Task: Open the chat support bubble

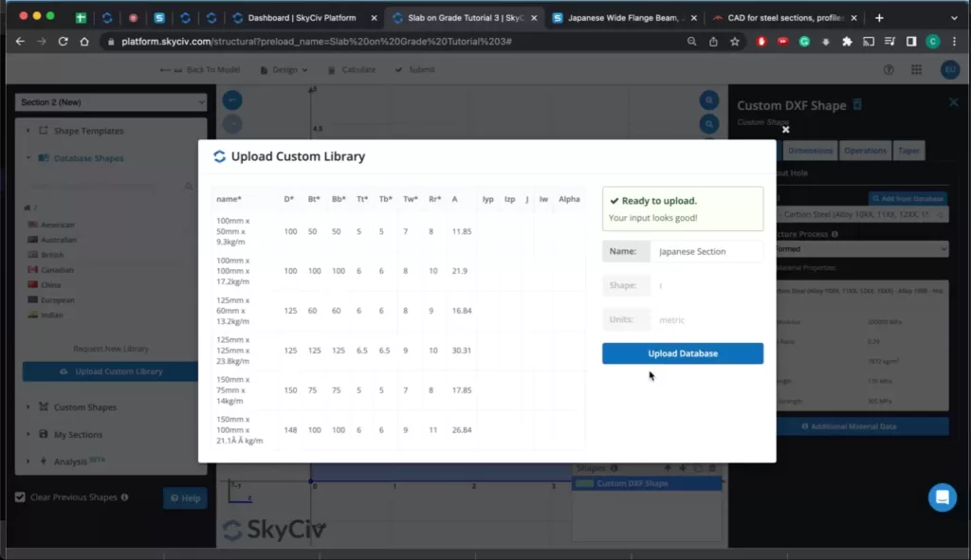Action: point(942,497)
